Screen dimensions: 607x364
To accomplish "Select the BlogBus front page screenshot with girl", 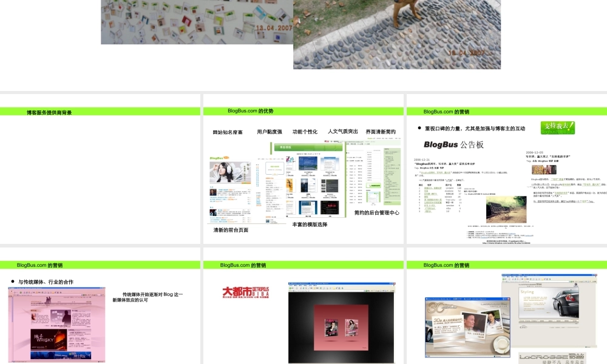I will tap(230, 190).
